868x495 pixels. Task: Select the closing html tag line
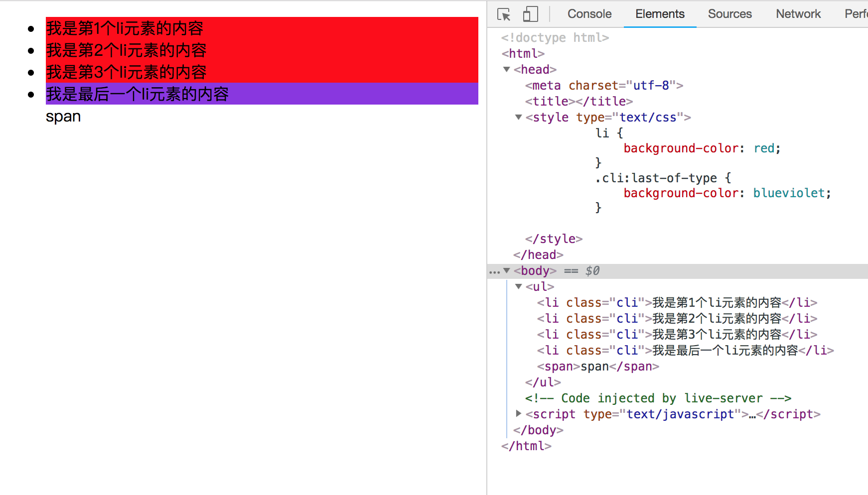(x=527, y=446)
